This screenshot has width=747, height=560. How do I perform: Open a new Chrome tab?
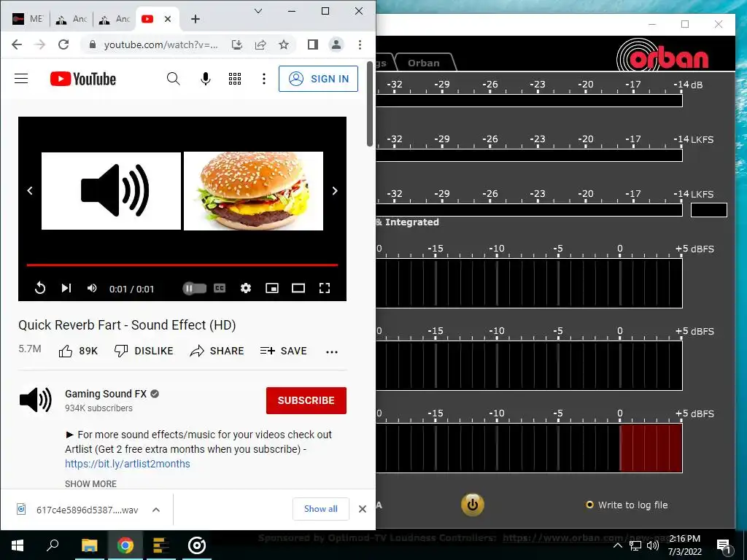196,19
